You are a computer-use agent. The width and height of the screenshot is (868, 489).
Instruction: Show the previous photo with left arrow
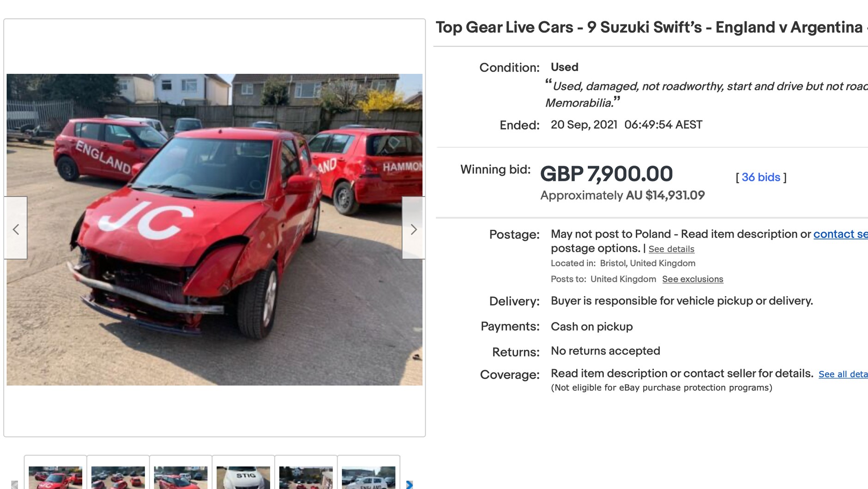click(x=16, y=228)
